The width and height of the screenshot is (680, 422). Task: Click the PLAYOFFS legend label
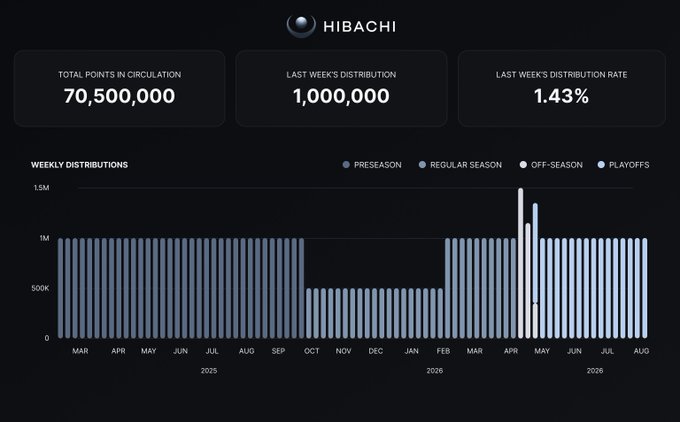(629, 165)
